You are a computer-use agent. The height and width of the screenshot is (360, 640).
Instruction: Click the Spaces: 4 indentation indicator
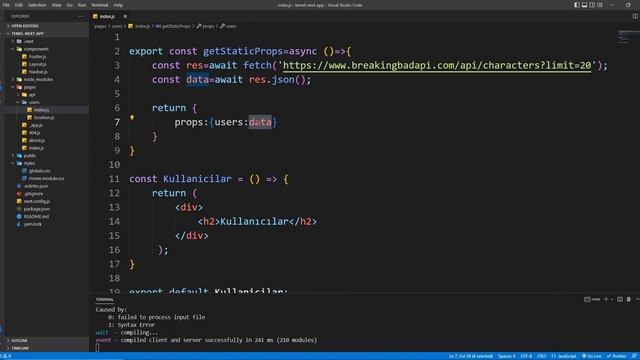click(507, 356)
